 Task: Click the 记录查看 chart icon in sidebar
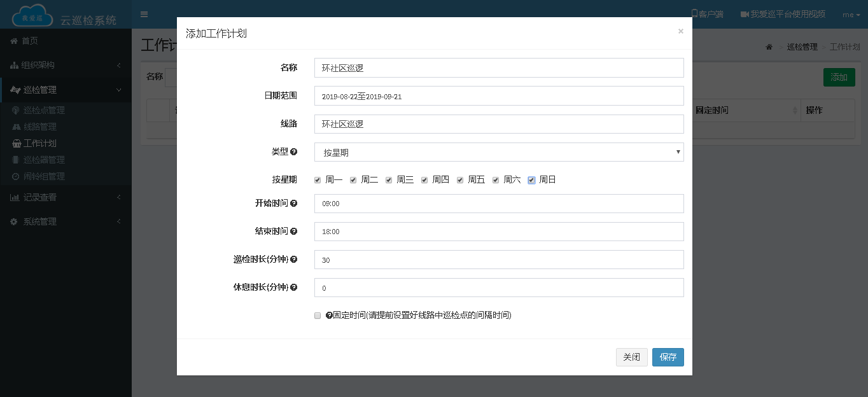(x=17, y=197)
